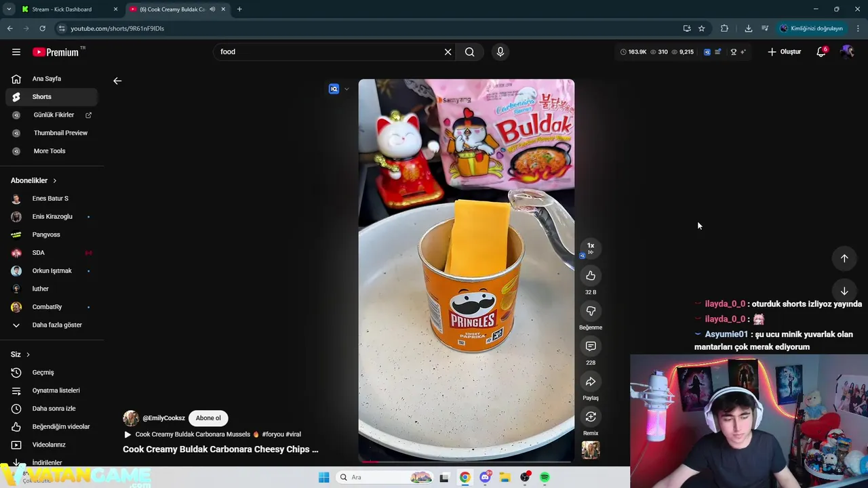Open Günlük Fikirler external link

click(52, 115)
